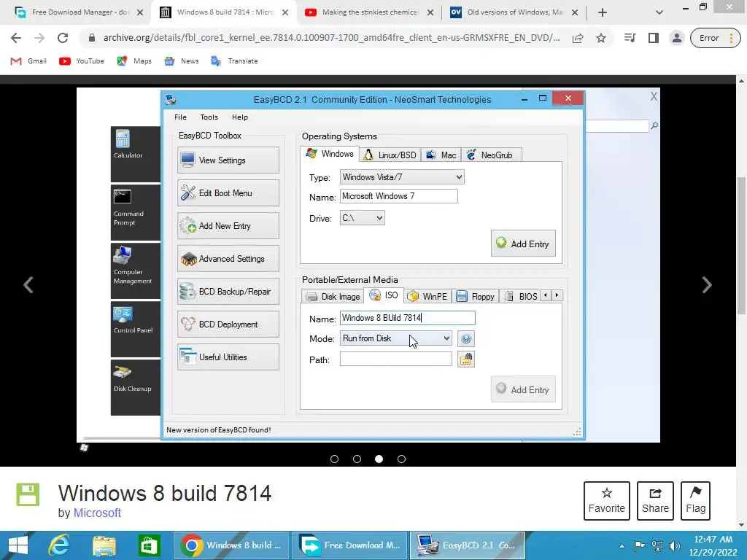The image size is (747, 560).
Task: Switch to the Disk Image tab
Action: click(x=333, y=296)
